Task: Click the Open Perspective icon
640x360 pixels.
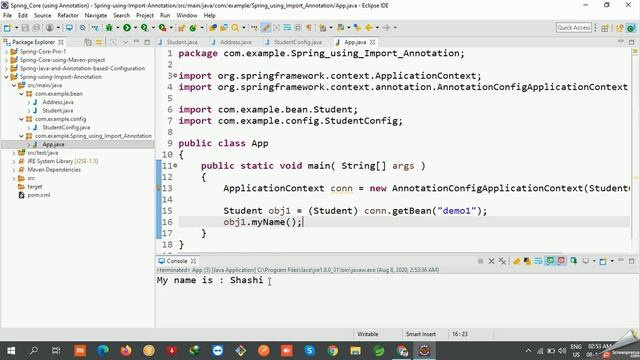Action: (605, 28)
